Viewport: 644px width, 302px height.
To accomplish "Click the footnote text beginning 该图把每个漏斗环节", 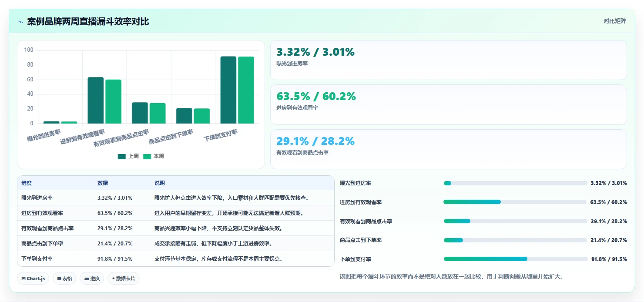I will 452,276.
